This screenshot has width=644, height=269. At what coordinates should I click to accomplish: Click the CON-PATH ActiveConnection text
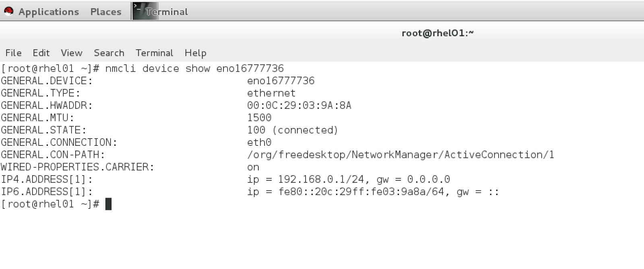coord(400,155)
